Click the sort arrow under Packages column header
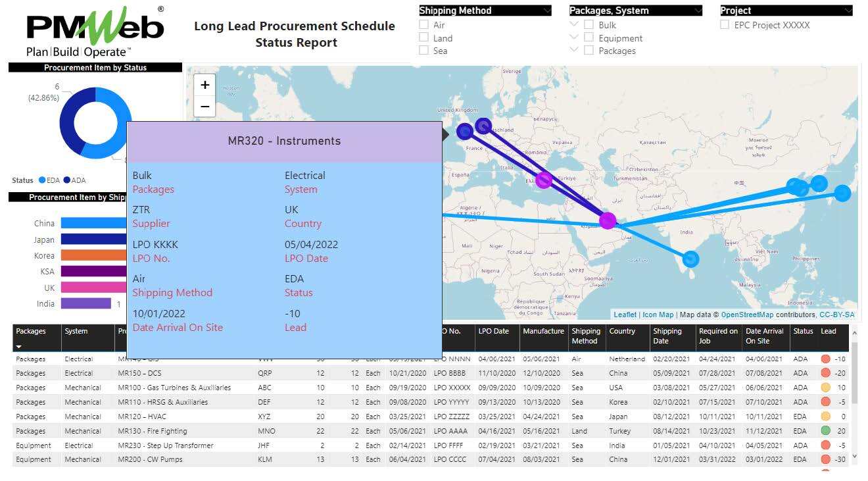This screenshot has height=481, width=868. (x=19, y=347)
